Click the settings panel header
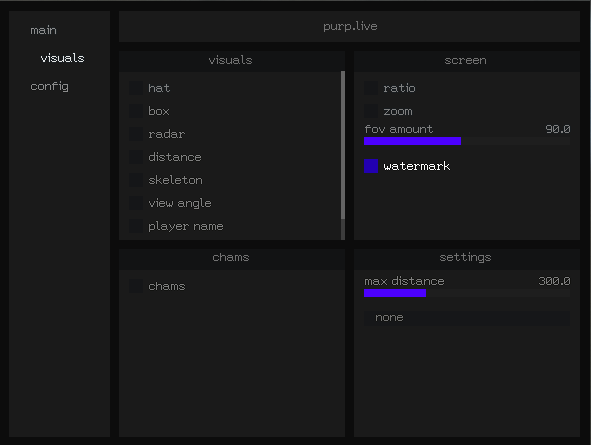This screenshot has width=591, height=445. pyautogui.click(x=467, y=258)
